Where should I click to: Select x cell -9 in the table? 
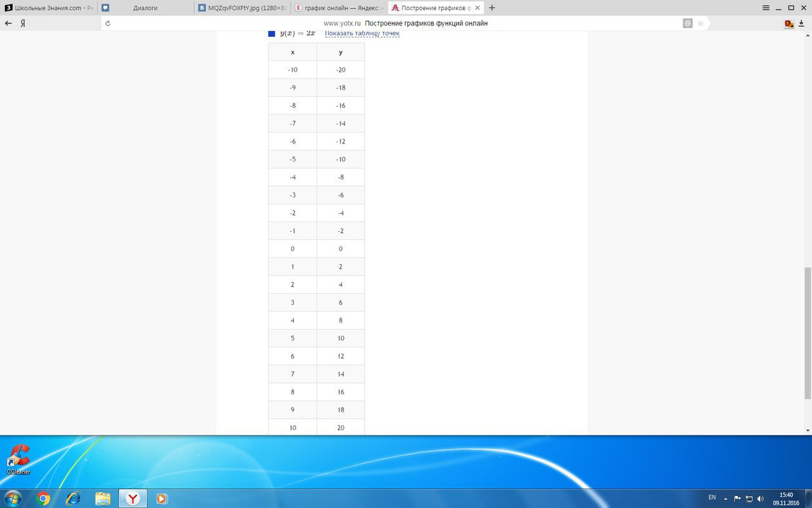click(292, 88)
